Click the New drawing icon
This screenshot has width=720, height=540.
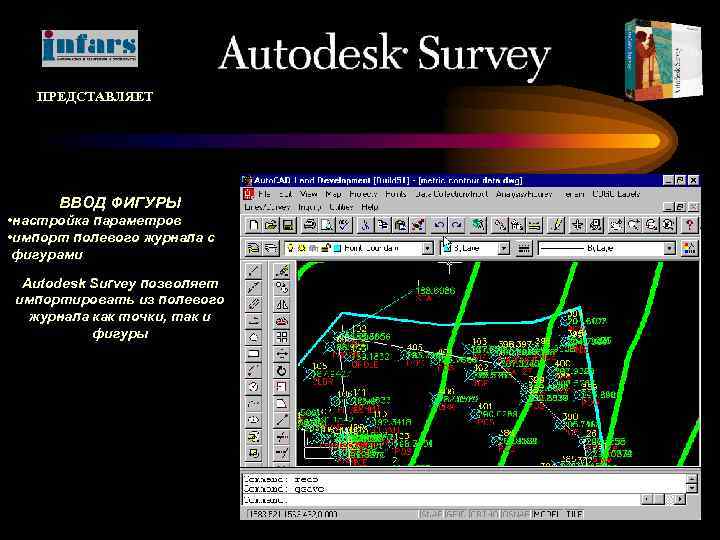(253, 225)
